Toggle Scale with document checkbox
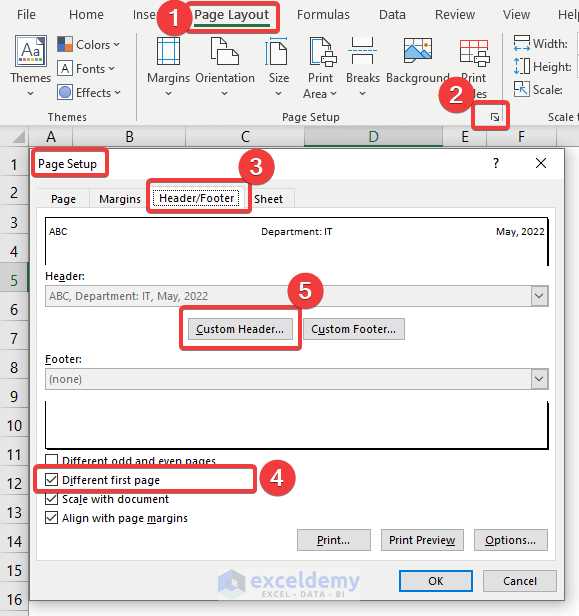Viewport: 579px width, 616px height. pos(51,499)
